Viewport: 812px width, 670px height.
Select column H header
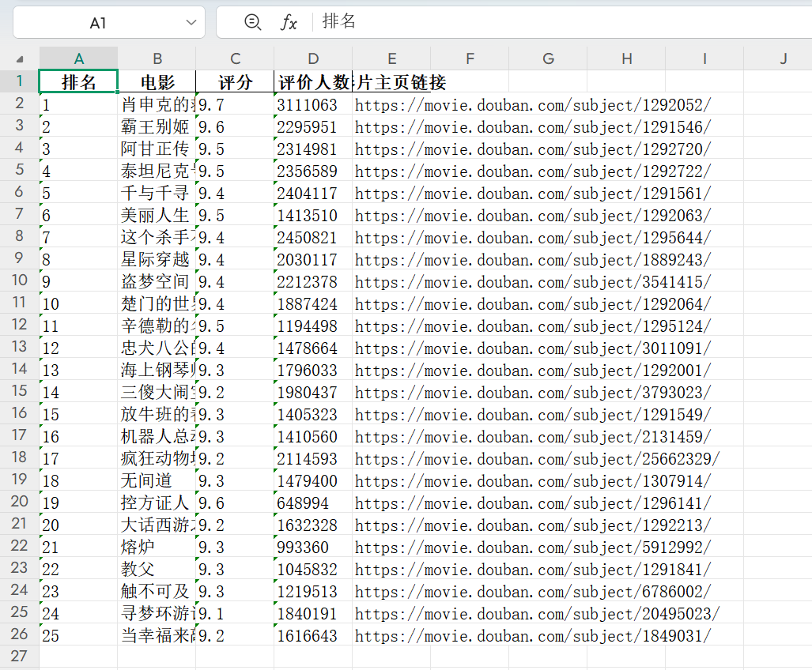point(626,58)
